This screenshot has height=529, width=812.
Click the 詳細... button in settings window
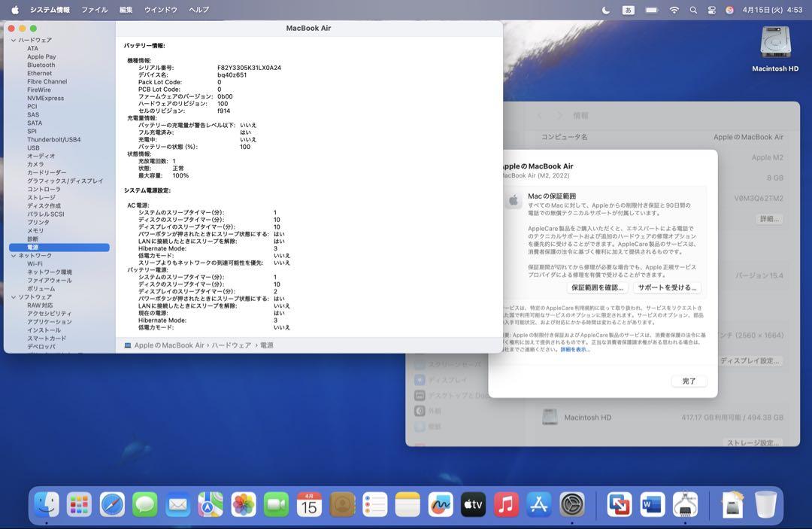pyautogui.click(x=769, y=219)
